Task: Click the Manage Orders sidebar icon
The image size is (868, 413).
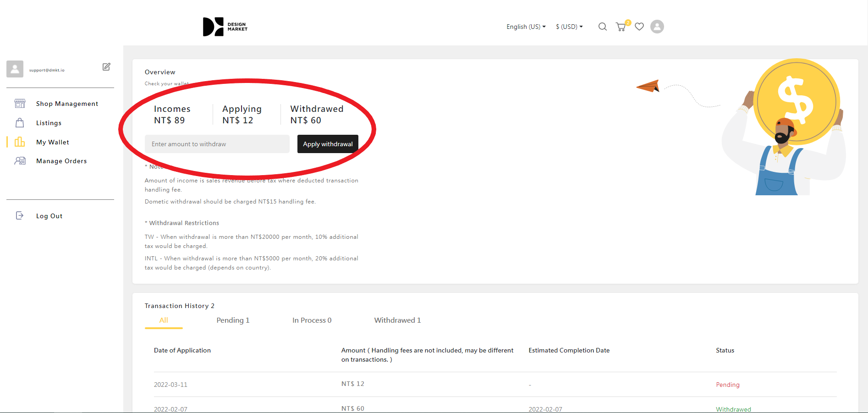Action: [x=20, y=161]
